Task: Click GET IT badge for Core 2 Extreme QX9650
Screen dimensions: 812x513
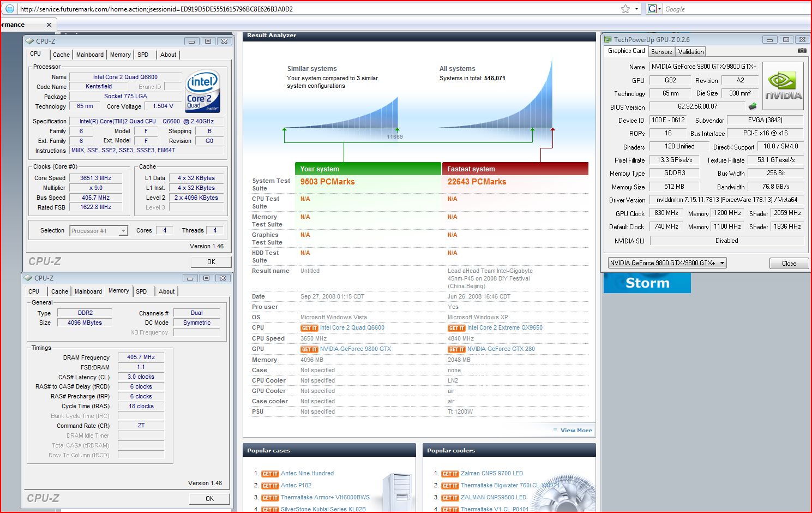Action: (456, 328)
